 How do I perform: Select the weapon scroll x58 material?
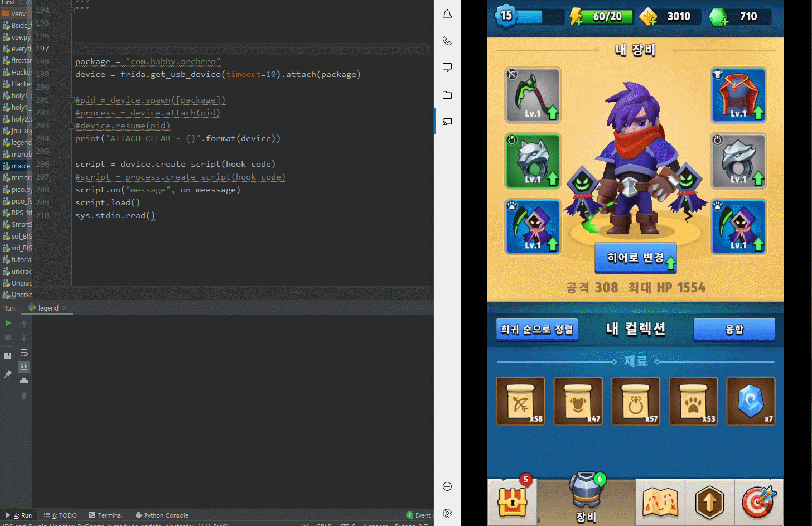coord(520,401)
